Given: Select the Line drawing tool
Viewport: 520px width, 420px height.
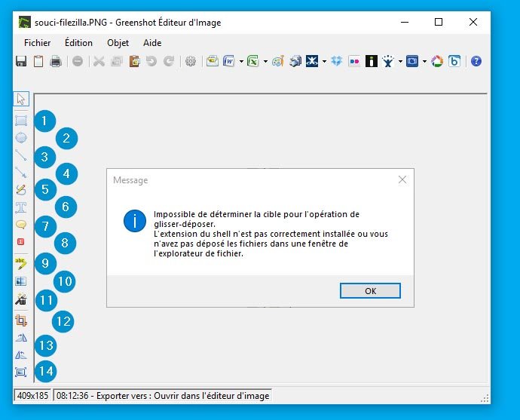Looking at the screenshot, I should click(x=21, y=155).
